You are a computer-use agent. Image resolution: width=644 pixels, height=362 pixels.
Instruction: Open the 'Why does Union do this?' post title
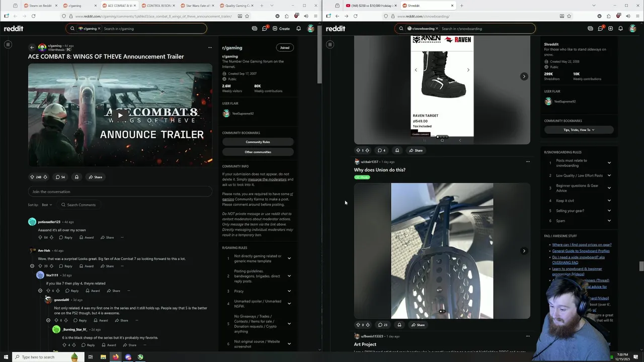click(x=379, y=170)
